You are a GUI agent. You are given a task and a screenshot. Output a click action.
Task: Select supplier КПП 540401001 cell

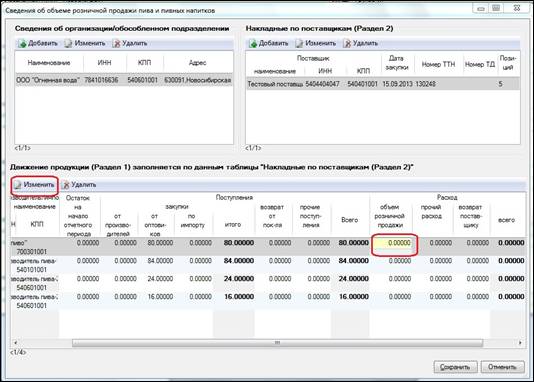[x=362, y=84]
